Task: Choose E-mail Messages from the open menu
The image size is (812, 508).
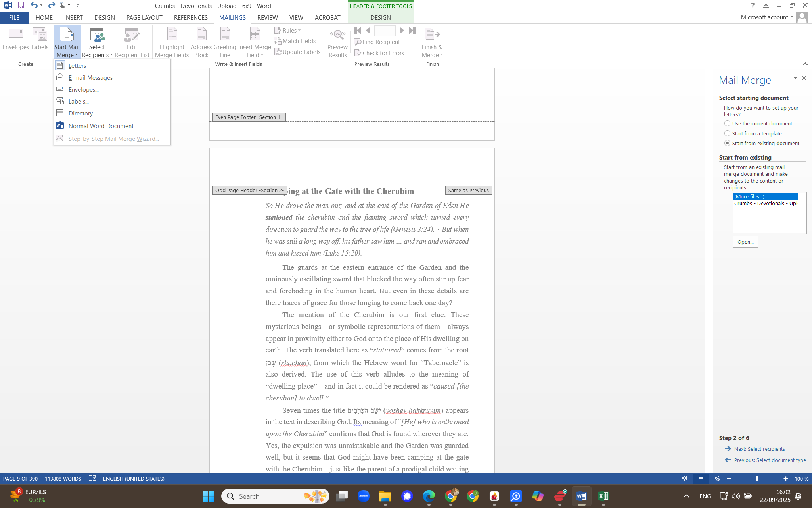Action: point(90,77)
